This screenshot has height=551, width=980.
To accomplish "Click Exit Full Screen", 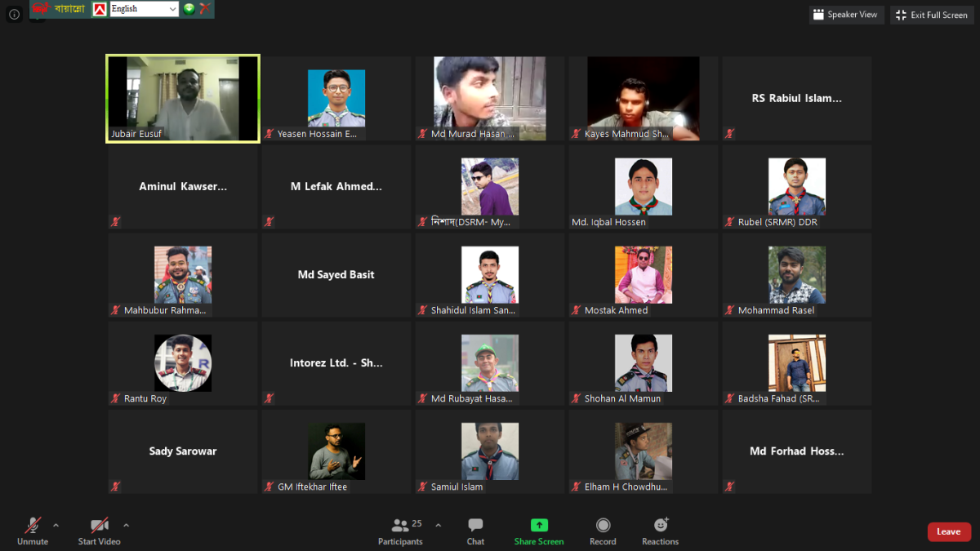I will 932,15.
